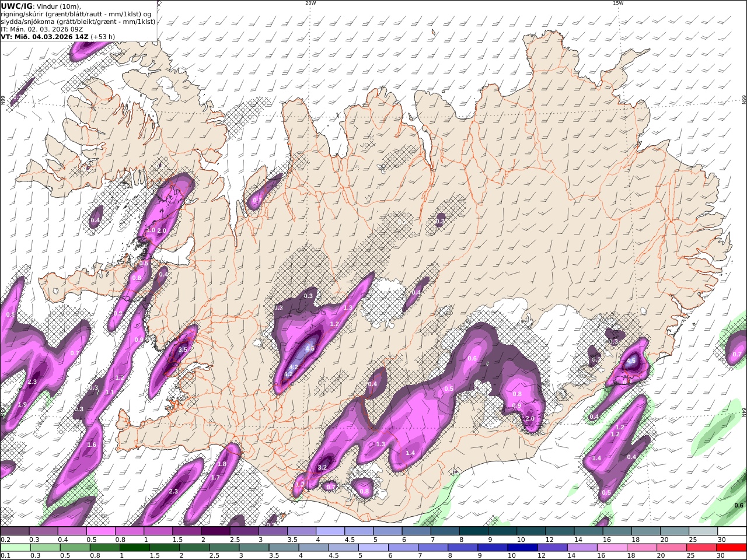Click the 0.9 value in the southeast highlands
The height and width of the screenshot is (560, 747).
coord(516,405)
